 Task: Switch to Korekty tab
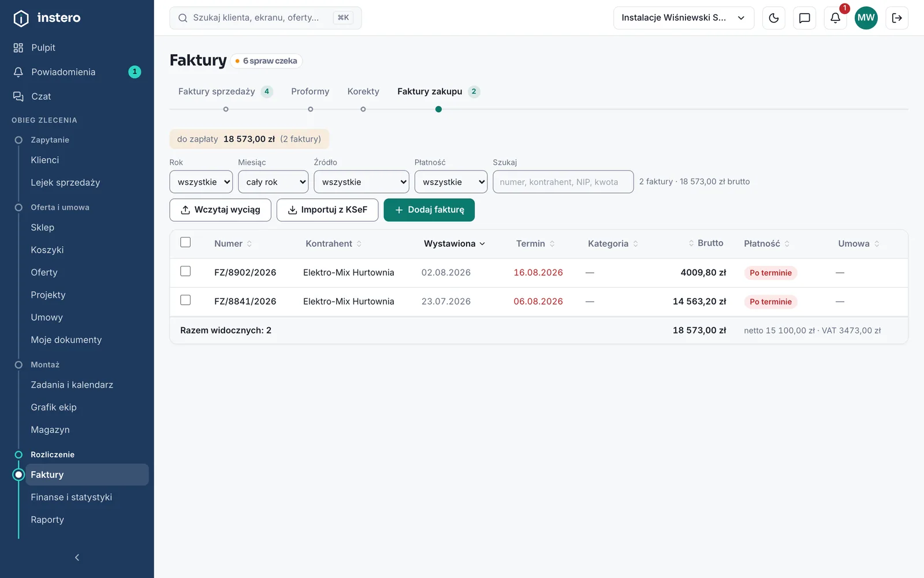point(363,91)
